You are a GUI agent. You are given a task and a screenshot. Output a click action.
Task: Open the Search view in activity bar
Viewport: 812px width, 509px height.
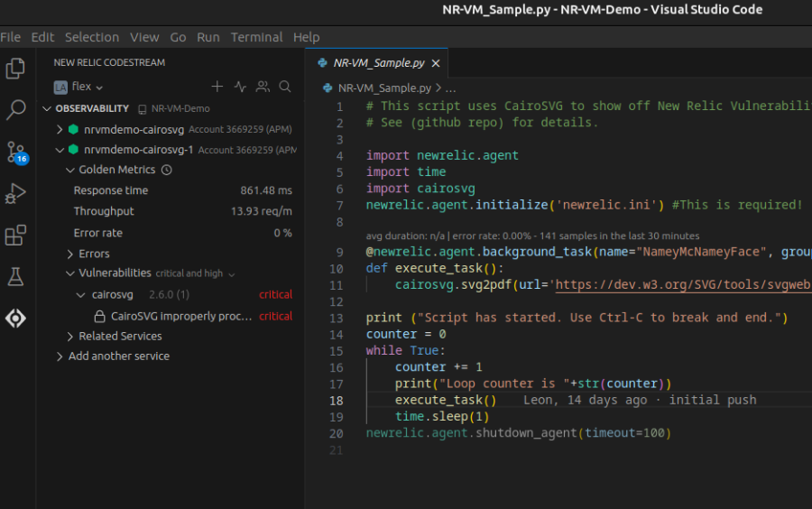pyautogui.click(x=15, y=110)
